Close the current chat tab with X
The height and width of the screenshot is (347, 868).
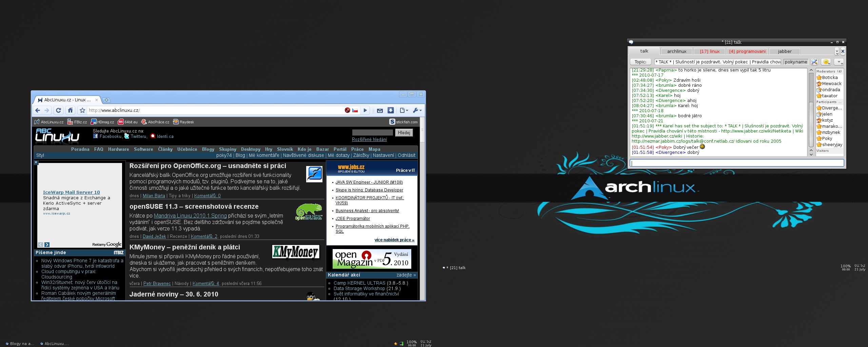coord(843,52)
